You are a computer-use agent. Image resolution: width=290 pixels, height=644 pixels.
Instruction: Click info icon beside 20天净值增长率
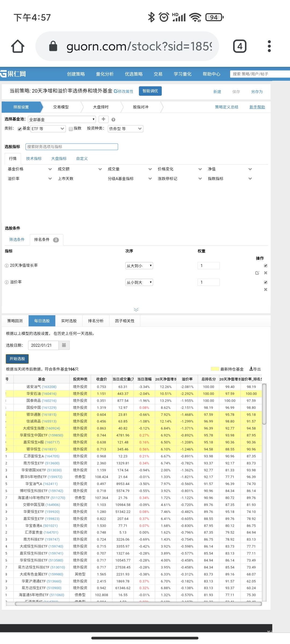7,266
